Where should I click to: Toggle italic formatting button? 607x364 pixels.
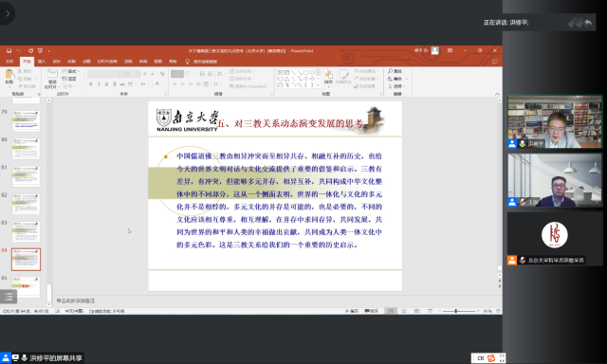(99, 84)
